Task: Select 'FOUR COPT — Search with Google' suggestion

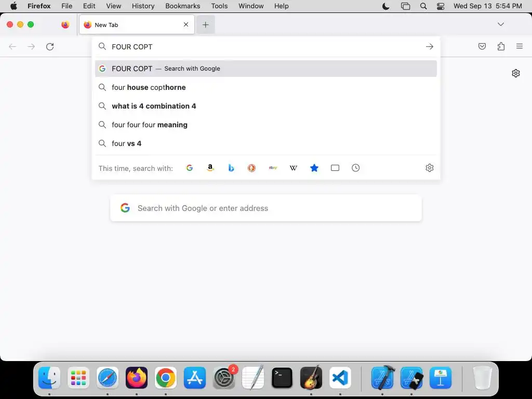Action: [x=266, y=69]
